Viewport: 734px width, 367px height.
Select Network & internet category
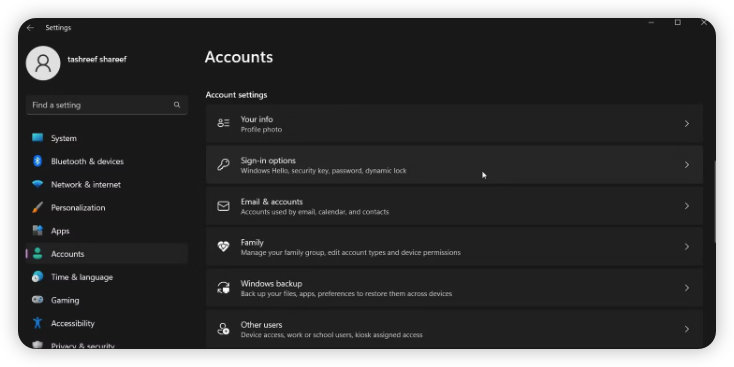coord(107,184)
